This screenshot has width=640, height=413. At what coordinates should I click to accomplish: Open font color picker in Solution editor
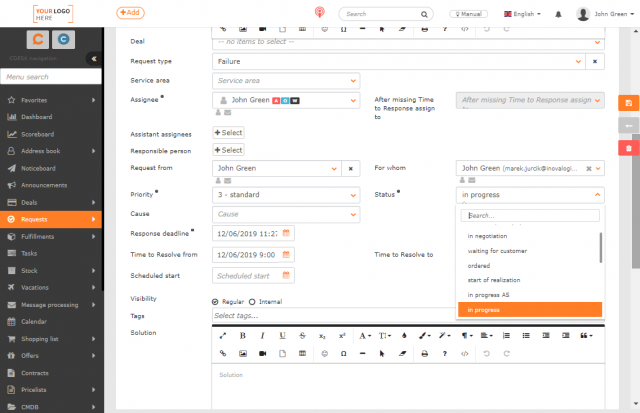click(x=365, y=335)
